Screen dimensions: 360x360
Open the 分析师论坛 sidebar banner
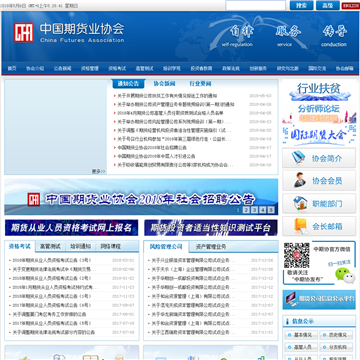[319, 113]
